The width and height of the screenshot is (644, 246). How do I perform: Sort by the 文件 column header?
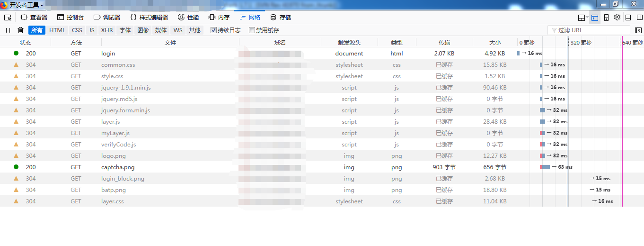click(x=170, y=42)
